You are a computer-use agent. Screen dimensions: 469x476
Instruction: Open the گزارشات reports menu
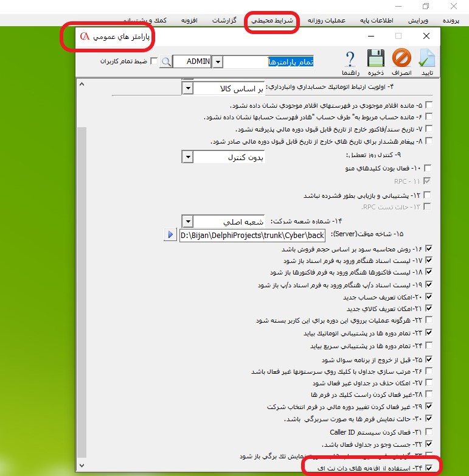tap(226, 21)
